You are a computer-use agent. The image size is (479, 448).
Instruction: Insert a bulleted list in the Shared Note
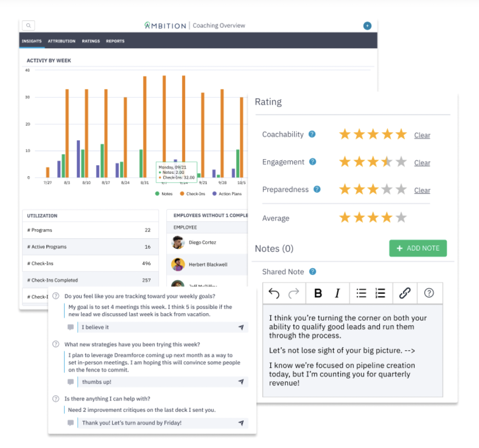[x=361, y=293]
